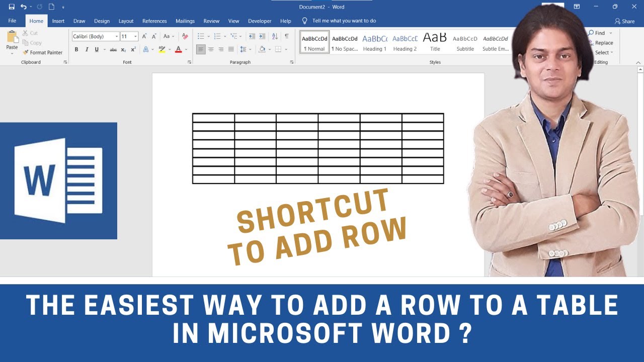Toggle subscript formatting
The height and width of the screenshot is (362, 644).
point(124,49)
